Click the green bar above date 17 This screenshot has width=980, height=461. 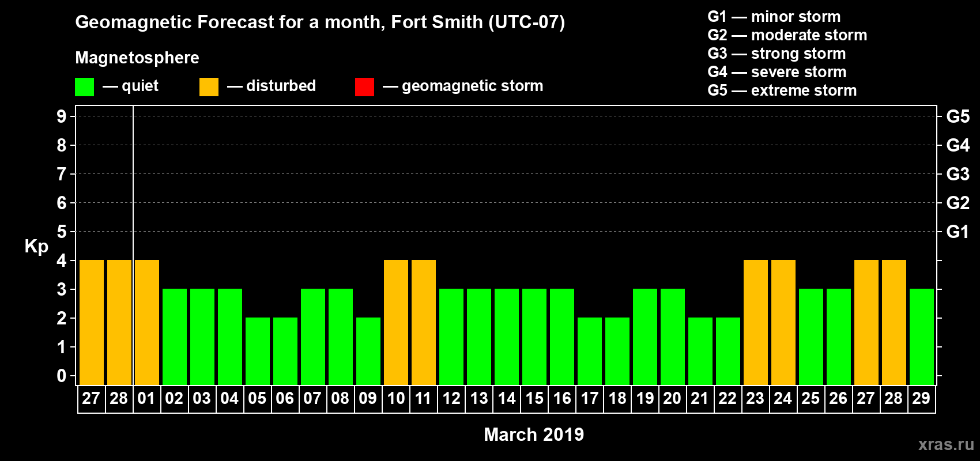click(x=590, y=352)
